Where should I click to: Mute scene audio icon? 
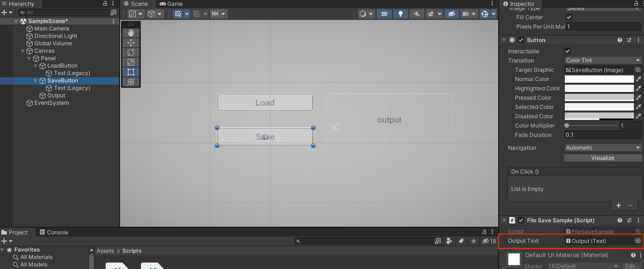tap(417, 14)
